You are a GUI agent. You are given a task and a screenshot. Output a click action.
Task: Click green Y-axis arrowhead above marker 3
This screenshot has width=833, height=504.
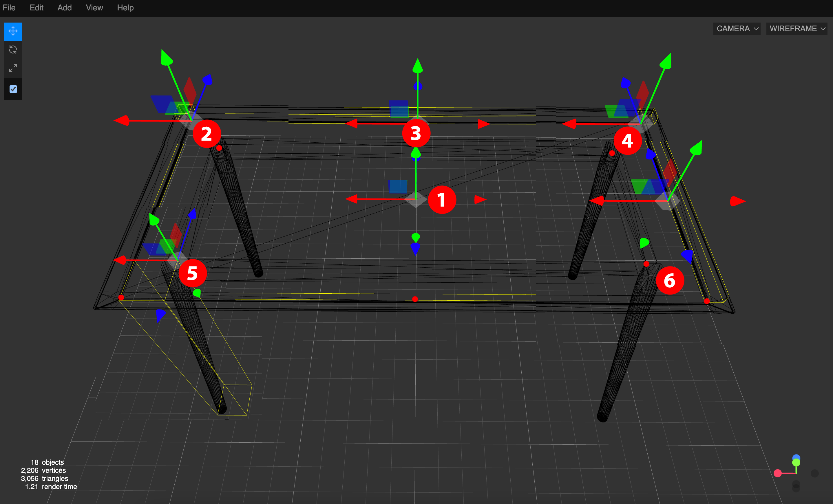tap(418, 66)
